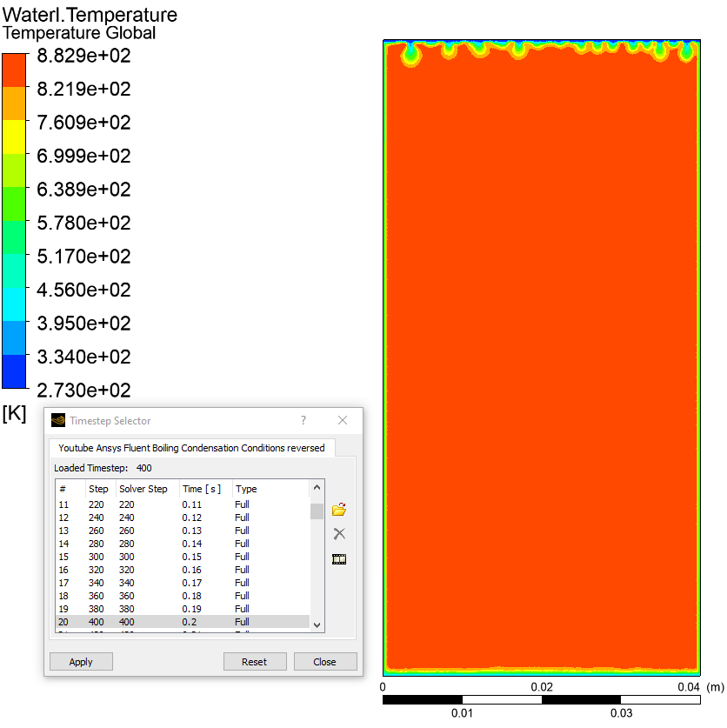727x728 pixels.
Task: Click the 2.730e+02 legend minimum value
Action: [x=84, y=391]
